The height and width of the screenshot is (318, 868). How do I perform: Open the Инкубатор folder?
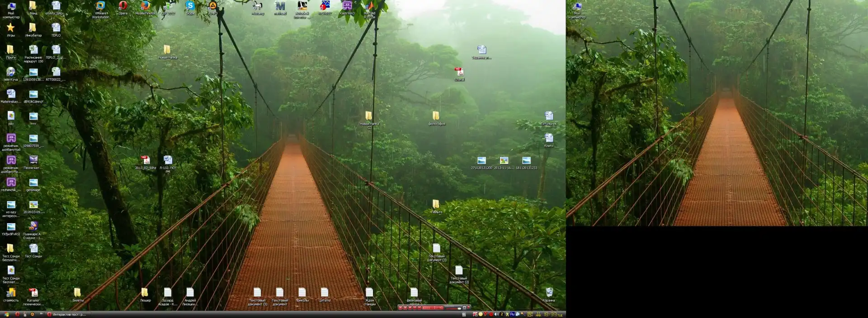tap(33, 30)
